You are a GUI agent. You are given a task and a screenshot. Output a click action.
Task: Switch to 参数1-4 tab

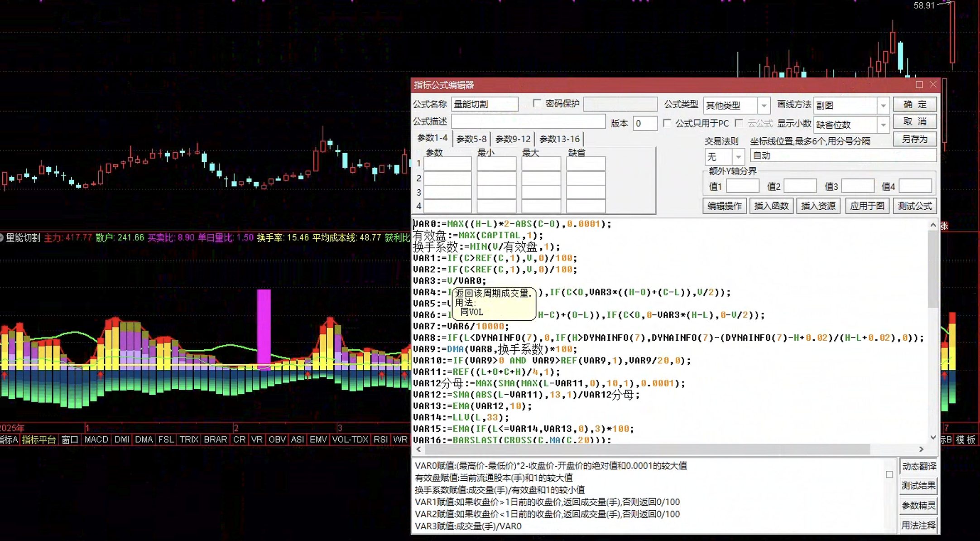coord(432,138)
